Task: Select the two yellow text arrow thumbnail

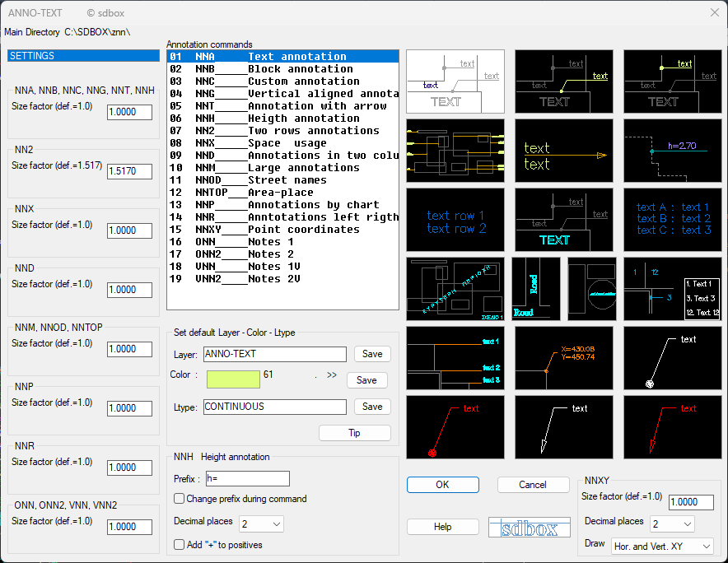Action: coord(564,151)
